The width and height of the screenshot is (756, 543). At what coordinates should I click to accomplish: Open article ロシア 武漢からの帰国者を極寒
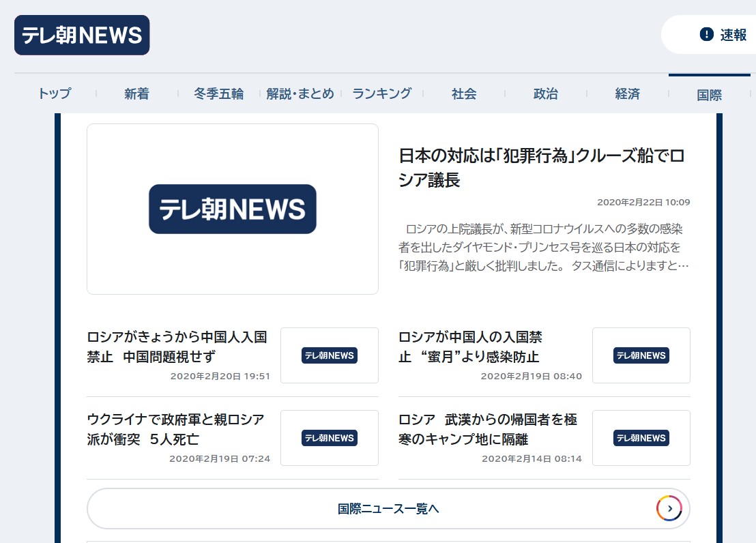[x=487, y=429]
